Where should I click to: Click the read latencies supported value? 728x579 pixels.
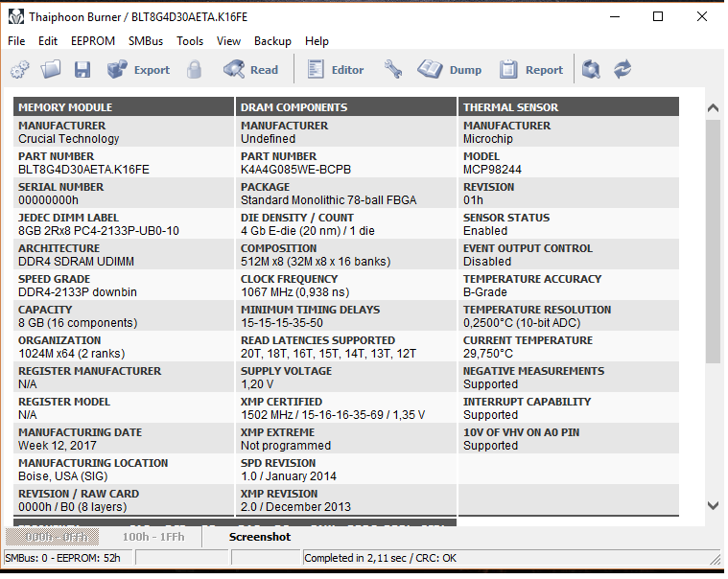pyautogui.click(x=328, y=354)
